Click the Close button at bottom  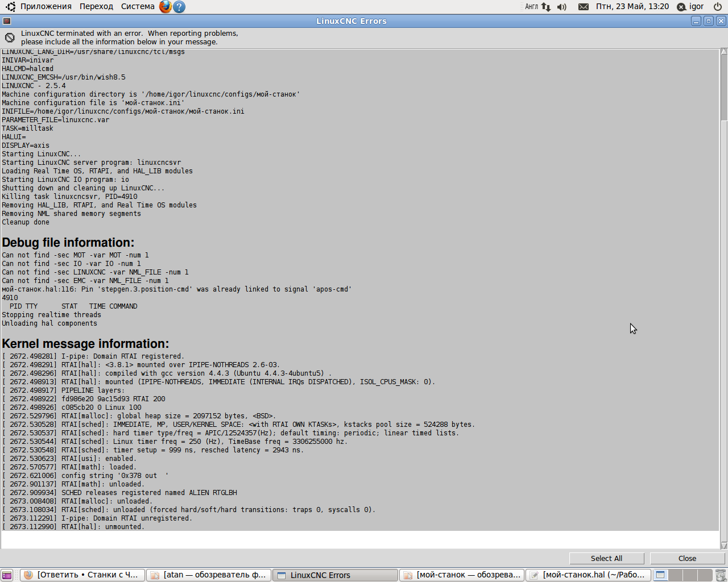click(687, 558)
